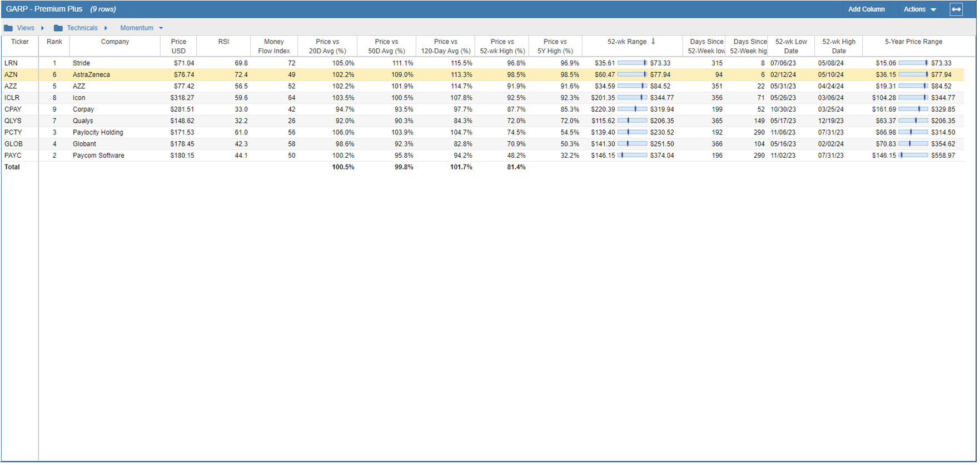Viewport: 980px width, 465px height.
Task: Click the 52-wk high date 12/19/23
Action: click(832, 121)
